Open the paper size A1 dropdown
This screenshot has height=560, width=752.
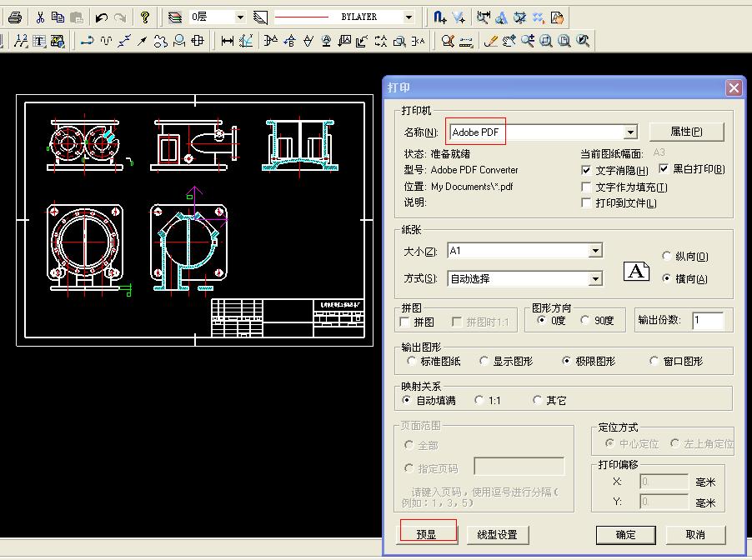coord(594,250)
